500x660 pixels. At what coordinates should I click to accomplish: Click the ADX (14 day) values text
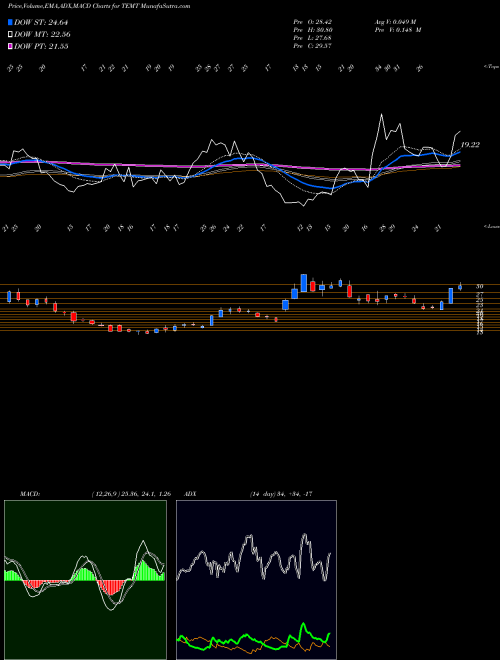point(281,494)
